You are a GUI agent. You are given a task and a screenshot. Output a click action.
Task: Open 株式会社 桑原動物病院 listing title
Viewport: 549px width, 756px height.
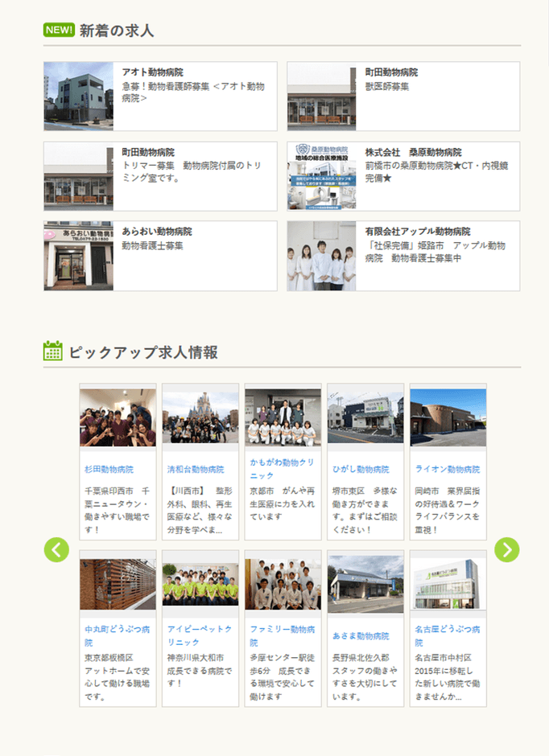(413, 152)
